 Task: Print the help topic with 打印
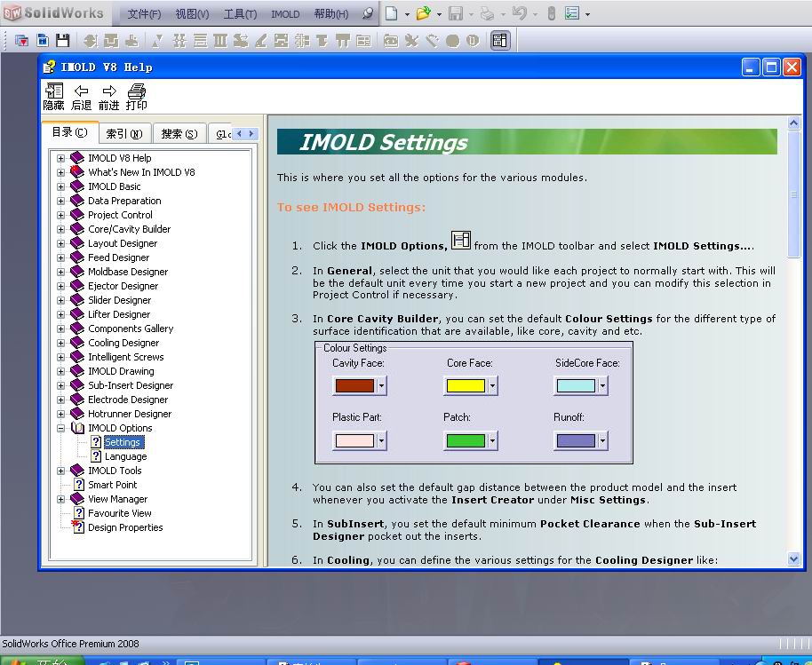click(x=137, y=98)
